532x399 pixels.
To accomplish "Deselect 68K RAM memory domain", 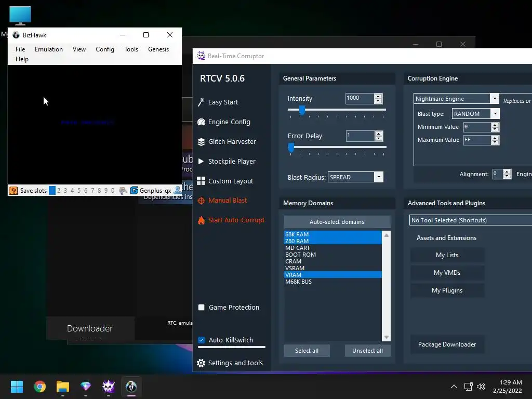I will point(333,234).
